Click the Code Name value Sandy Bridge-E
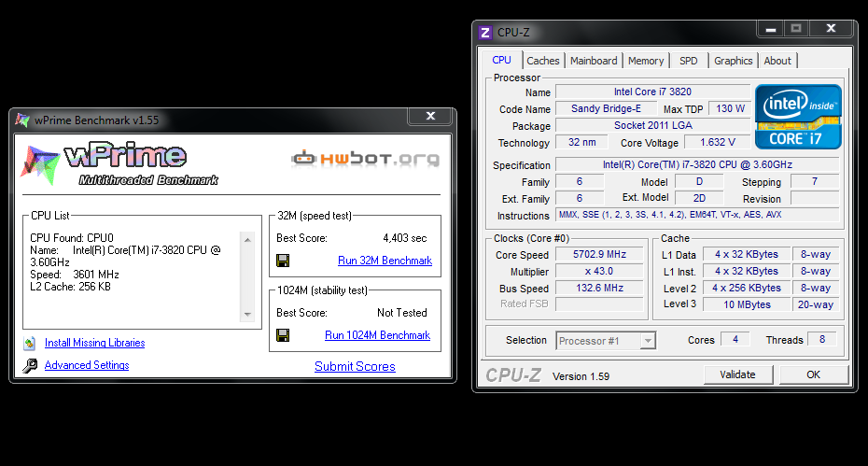Image resolution: width=868 pixels, height=466 pixels. tap(606, 108)
